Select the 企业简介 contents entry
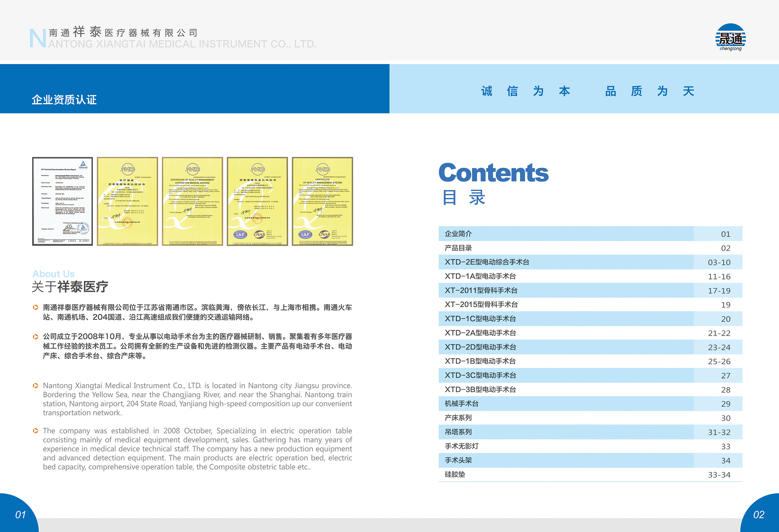The height and width of the screenshot is (532, 779). pyautogui.click(x=590, y=234)
